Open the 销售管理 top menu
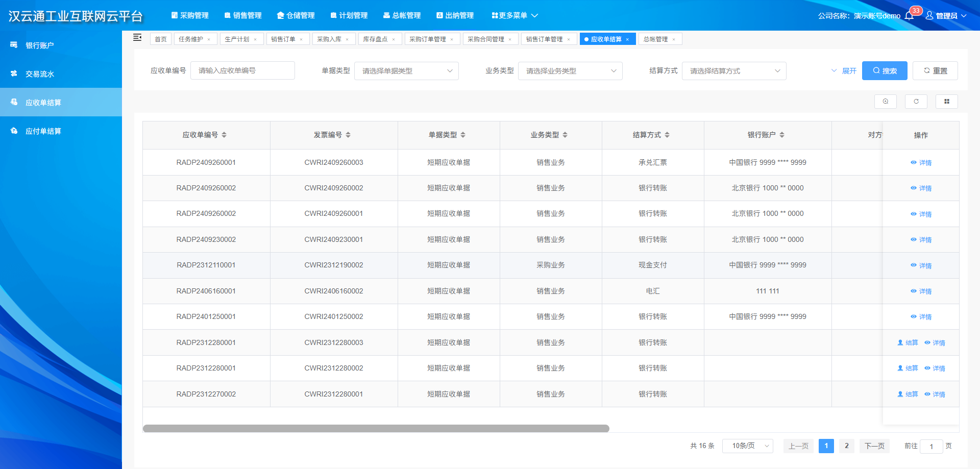980x469 pixels. pyautogui.click(x=243, y=15)
